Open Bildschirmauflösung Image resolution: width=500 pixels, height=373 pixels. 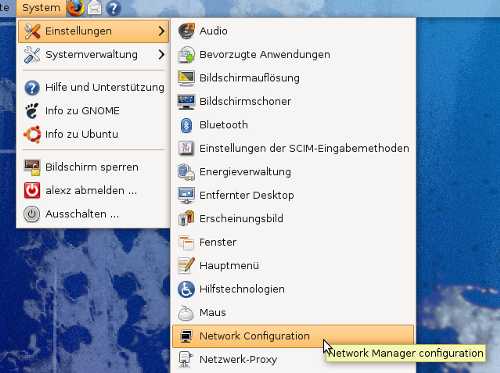click(x=293, y=78)
